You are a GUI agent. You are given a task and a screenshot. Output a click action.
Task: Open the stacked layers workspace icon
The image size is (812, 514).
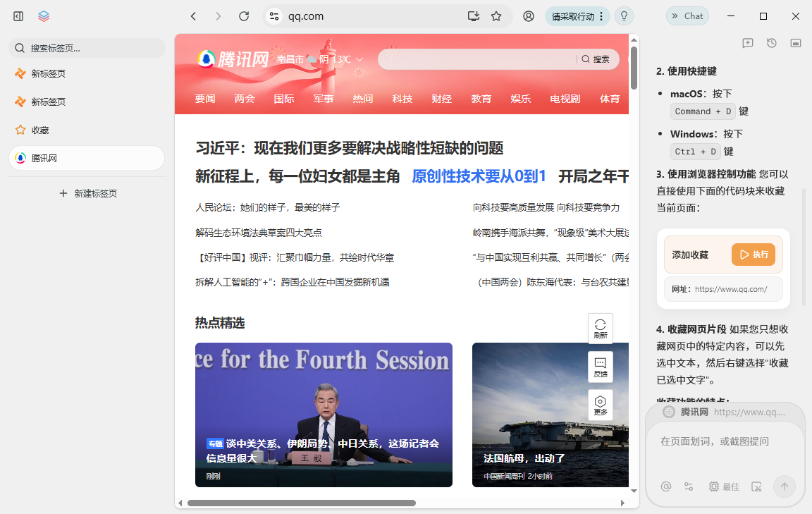tap(44, 16)
